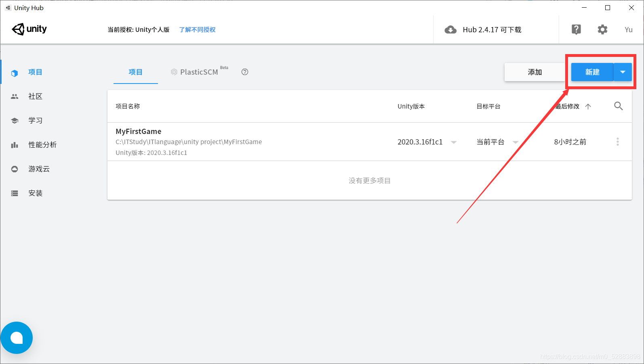Open settings via the gear icon
This screenshot has width=644, height=364.
(x=602, y=29)
